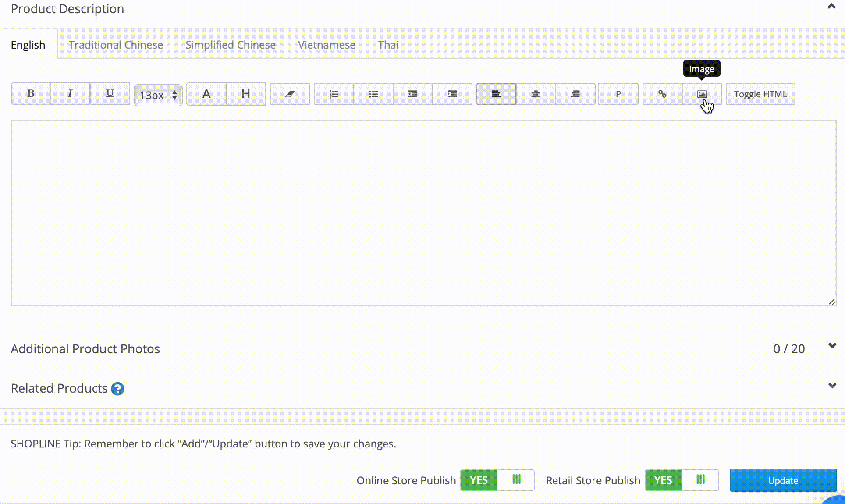Switch to the Thai tab

tap(388, 45)
